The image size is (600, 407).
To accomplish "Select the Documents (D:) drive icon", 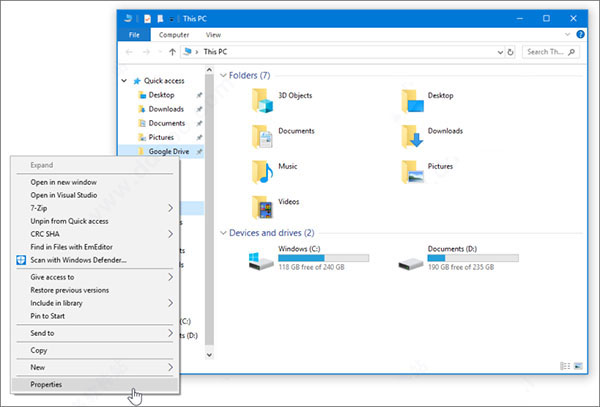I will click(x=410, y=262).
